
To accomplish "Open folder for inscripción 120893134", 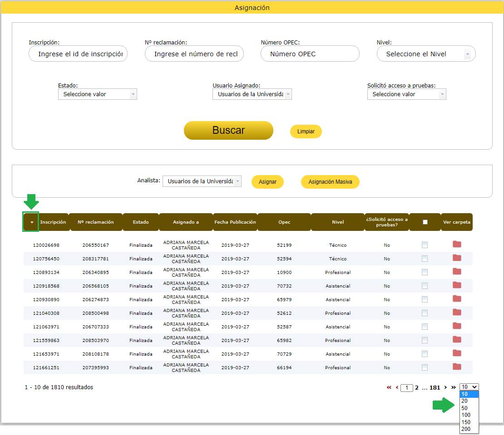I will tap(457, 272).
